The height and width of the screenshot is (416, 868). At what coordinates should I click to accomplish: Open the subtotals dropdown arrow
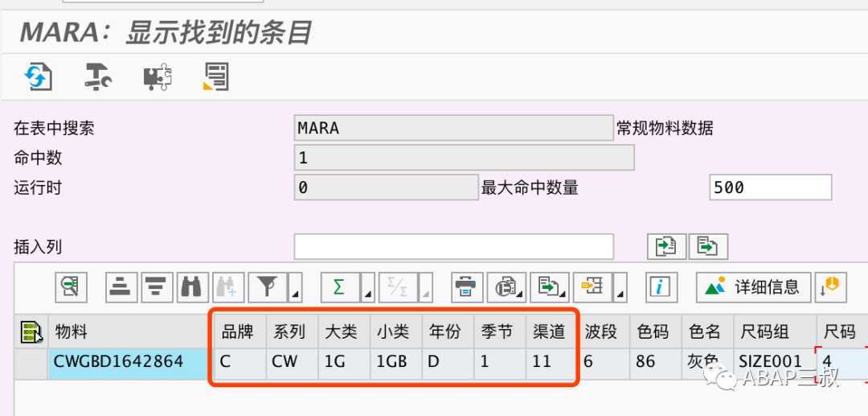(424, 288)
